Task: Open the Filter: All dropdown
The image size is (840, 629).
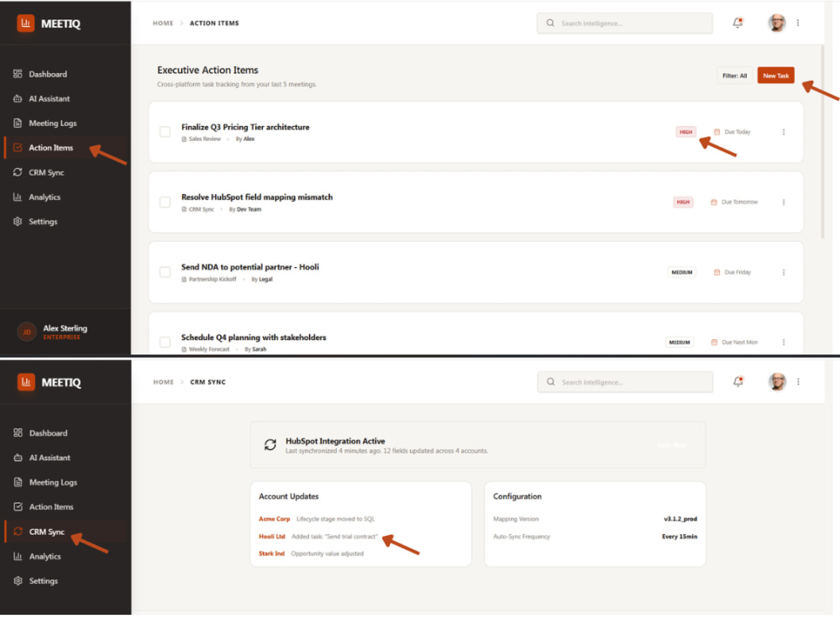Action: (734, 76)
